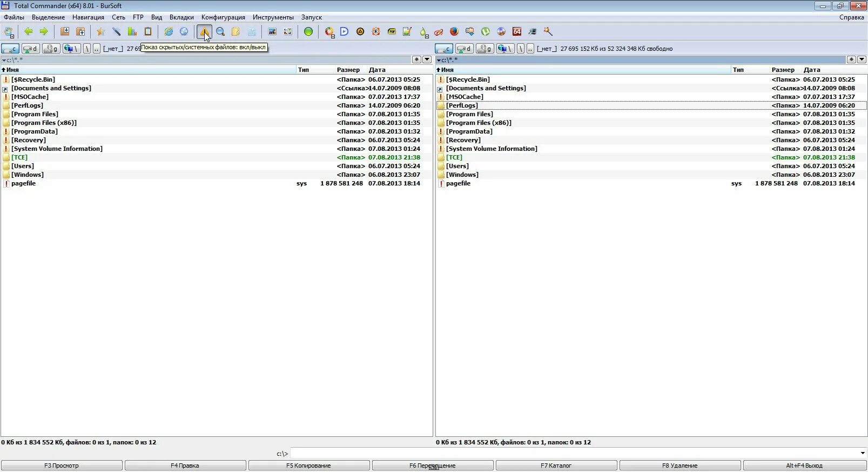Click the unpack files box icon
The width and height of the screenshot is (868, 472).
pyautogui.click(x=80, y=31)
